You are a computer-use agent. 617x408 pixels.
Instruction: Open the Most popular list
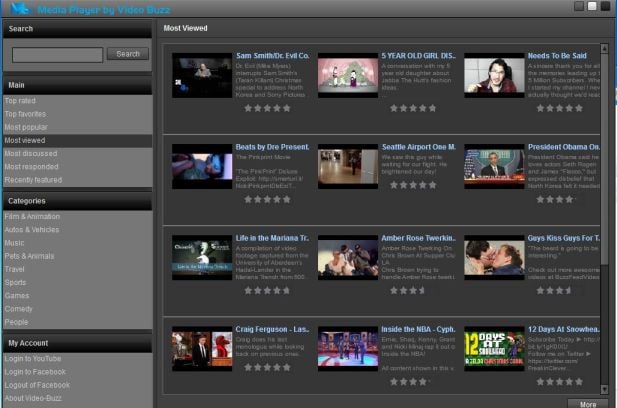pos(26,127)
